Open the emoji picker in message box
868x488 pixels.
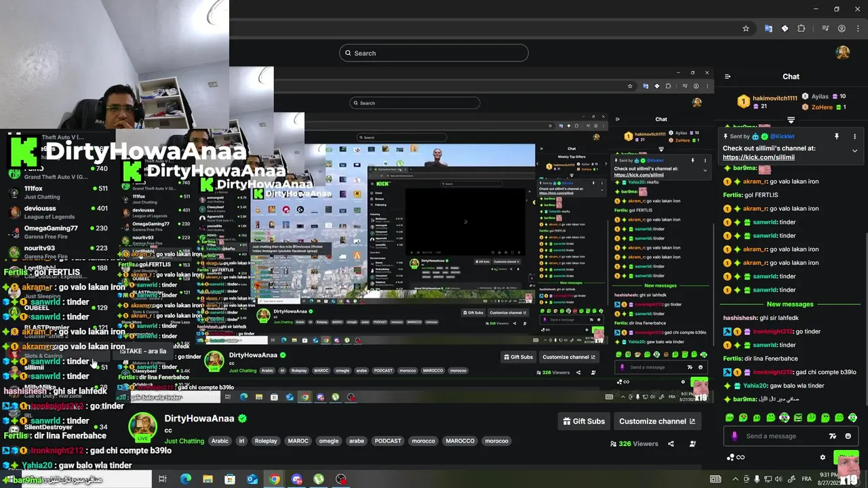pyautogui.click(x=848, y=436)
